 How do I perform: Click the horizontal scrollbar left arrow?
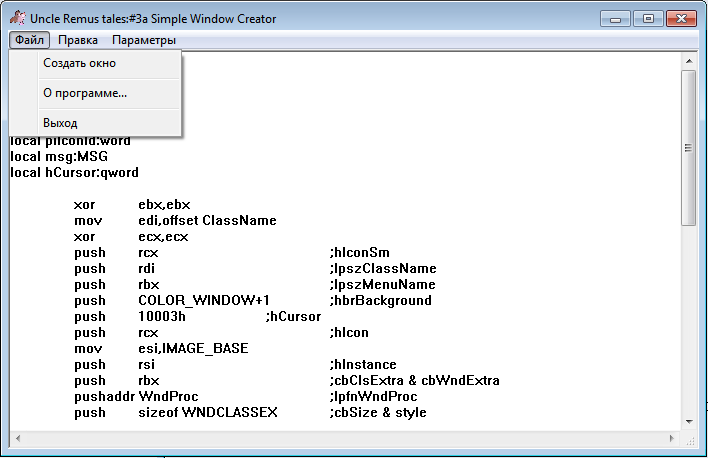[x=17, y=439]
